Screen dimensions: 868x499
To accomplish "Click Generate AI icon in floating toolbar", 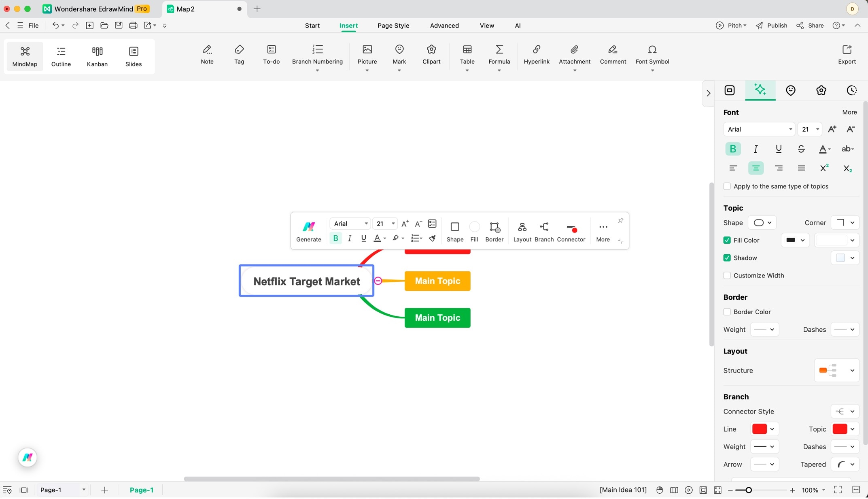I will (x=308, y=231).
